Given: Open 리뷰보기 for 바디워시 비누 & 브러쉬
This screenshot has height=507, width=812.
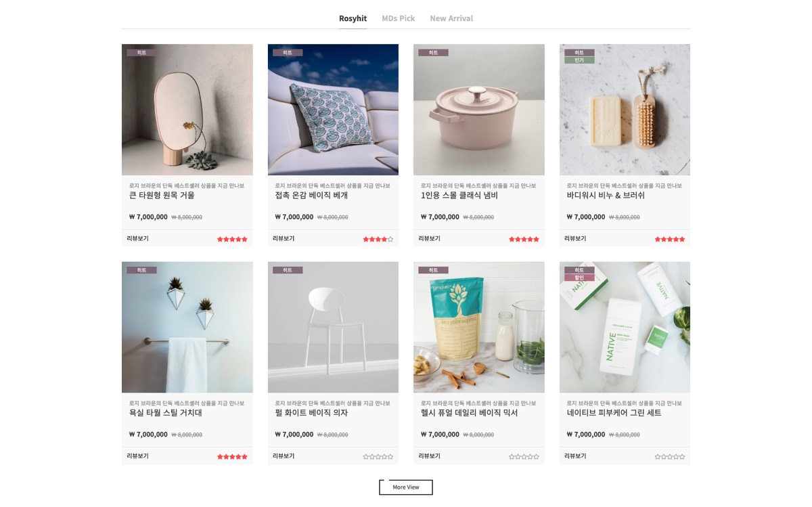Looking at the screenshot, I should tap(575, 238).
